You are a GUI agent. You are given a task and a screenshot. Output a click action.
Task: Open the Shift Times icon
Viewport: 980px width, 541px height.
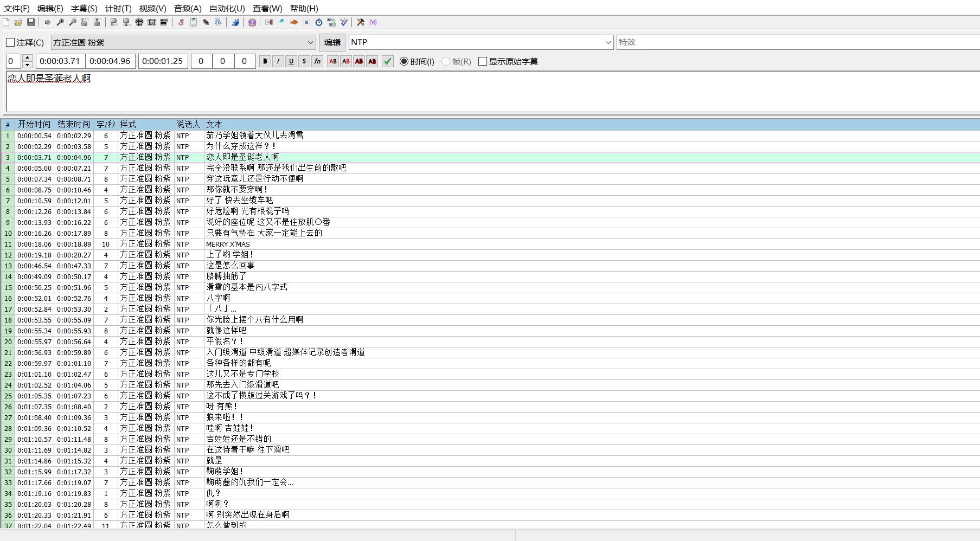pyautogui.click(x=268, y=22)
